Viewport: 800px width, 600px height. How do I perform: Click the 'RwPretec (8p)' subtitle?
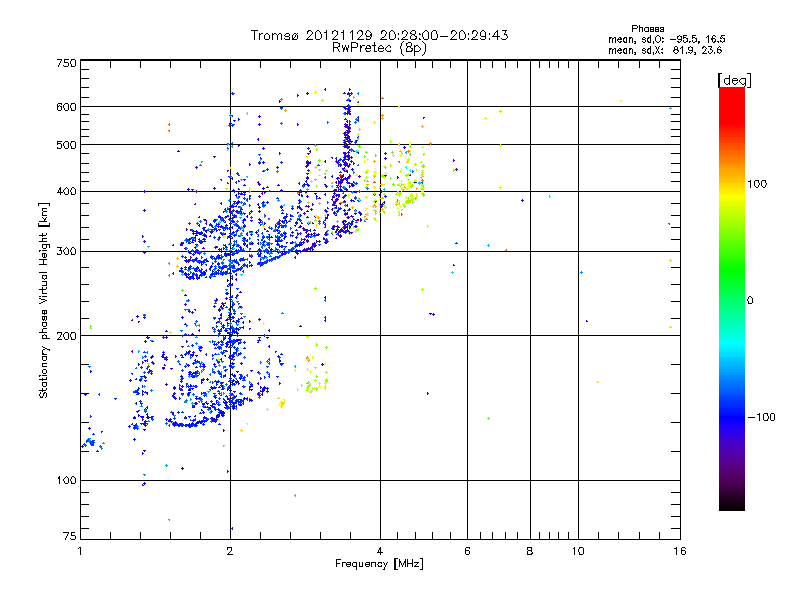click(379, 48)
